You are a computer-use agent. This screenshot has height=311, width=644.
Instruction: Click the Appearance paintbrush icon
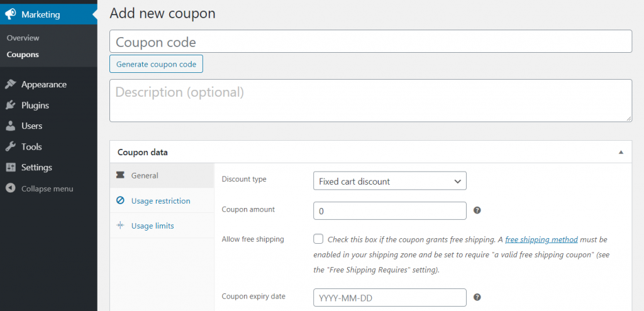10,85
